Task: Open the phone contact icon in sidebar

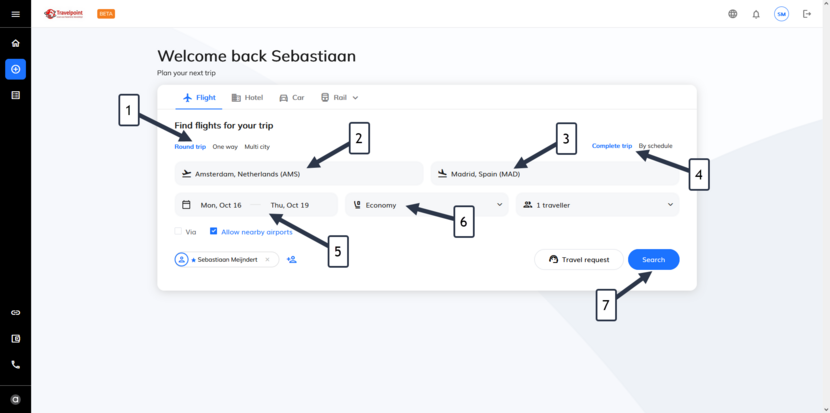Action: [15, 365]
